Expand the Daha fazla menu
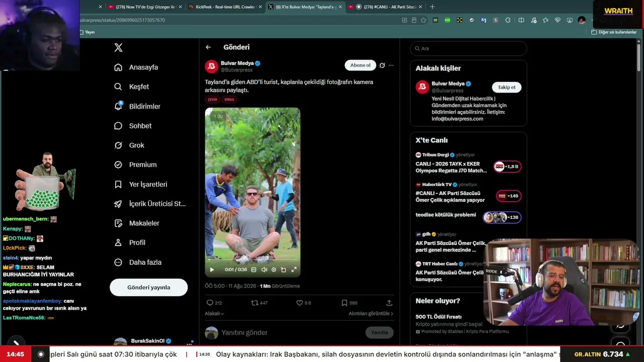Screen dimensions: 644x362 pyautogui.click(x=137, y=262)
